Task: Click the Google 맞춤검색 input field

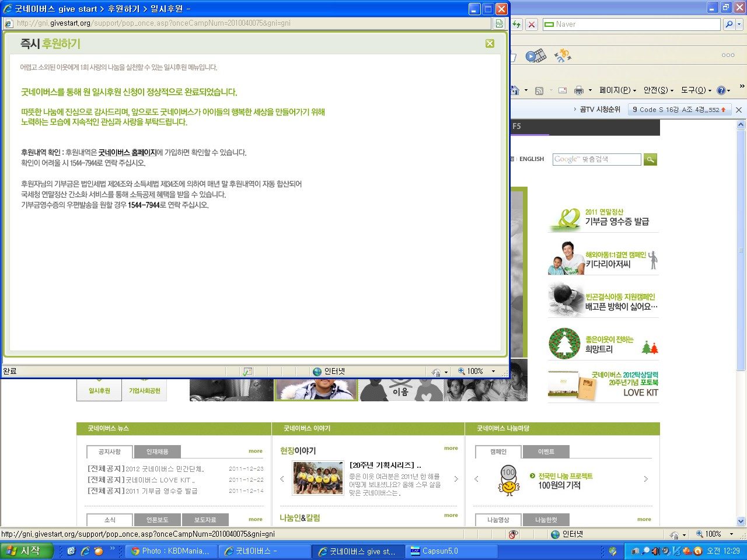Action: [596, 159]
